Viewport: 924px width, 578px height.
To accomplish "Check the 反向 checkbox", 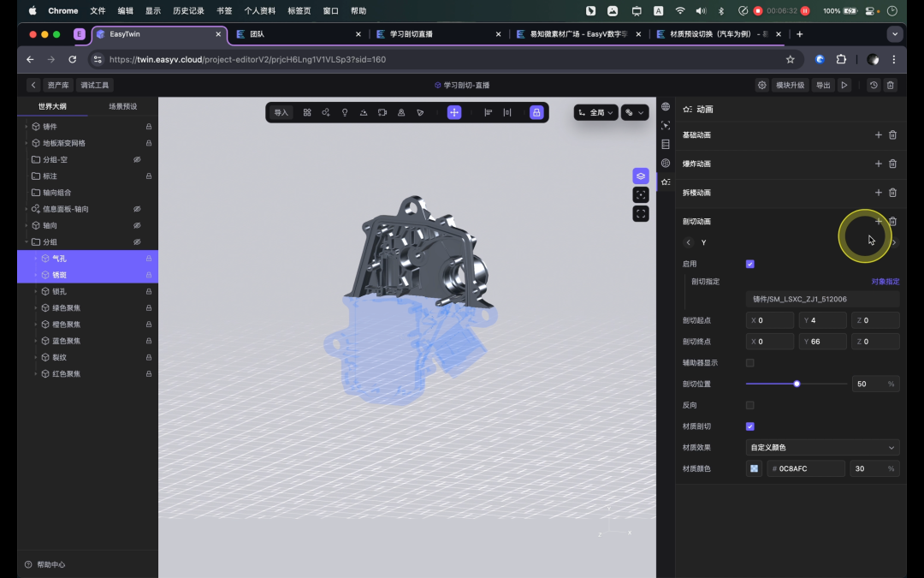I will [750, 405].
